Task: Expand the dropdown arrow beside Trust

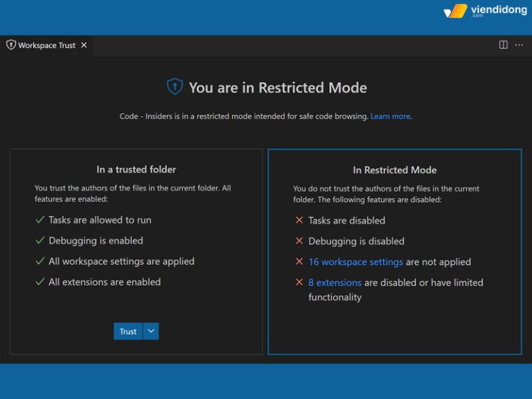Action: point(151,331)
